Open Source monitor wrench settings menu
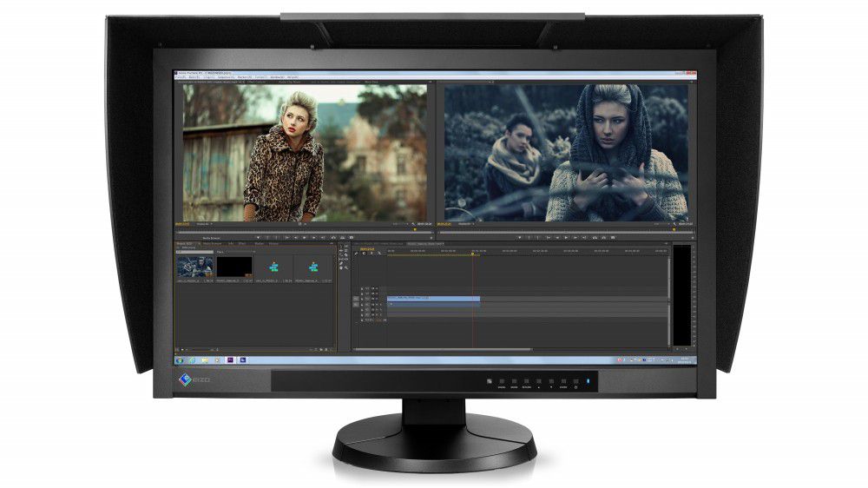868x488 pixels. coord(413,224)
